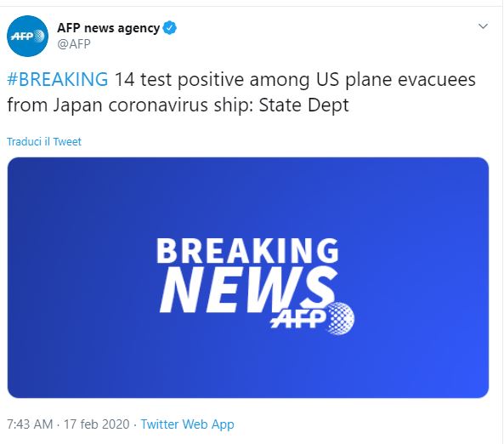Expand the tweet options chevron
Image resolution: width=504 pixels, height=444 pixels.
pyautogui.click(x=483, y=26)
